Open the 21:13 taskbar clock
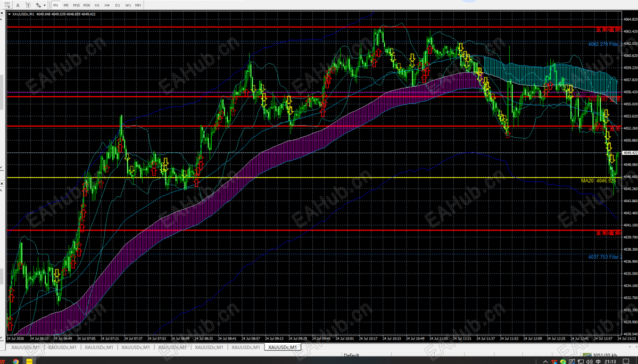The image size is (638, 364). [x=610, y=361]
